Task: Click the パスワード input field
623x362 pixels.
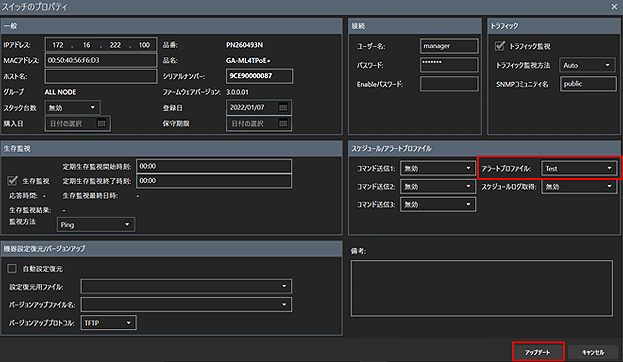Action: pos(449,65)
